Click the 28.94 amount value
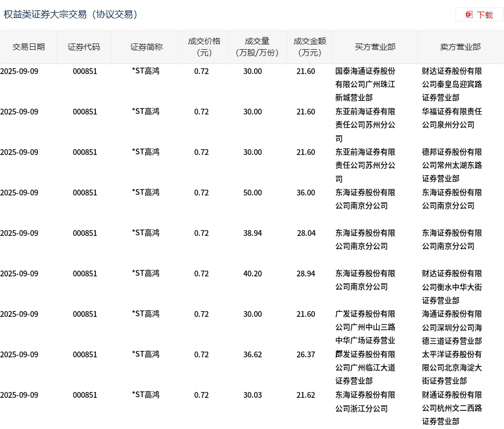Viewport: 504px width, 429px height. tap(306, 273)
